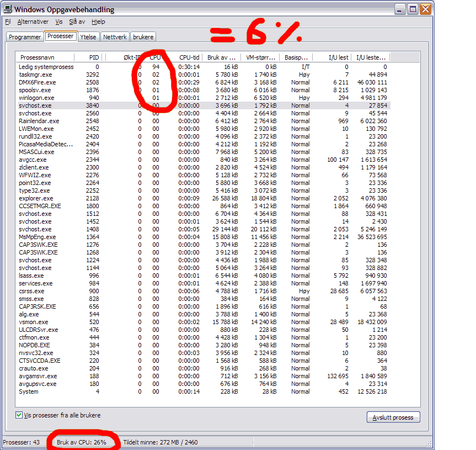The image size is (476, 450).
Task: Select the avgcc.exe process
Action: [203, 160]
